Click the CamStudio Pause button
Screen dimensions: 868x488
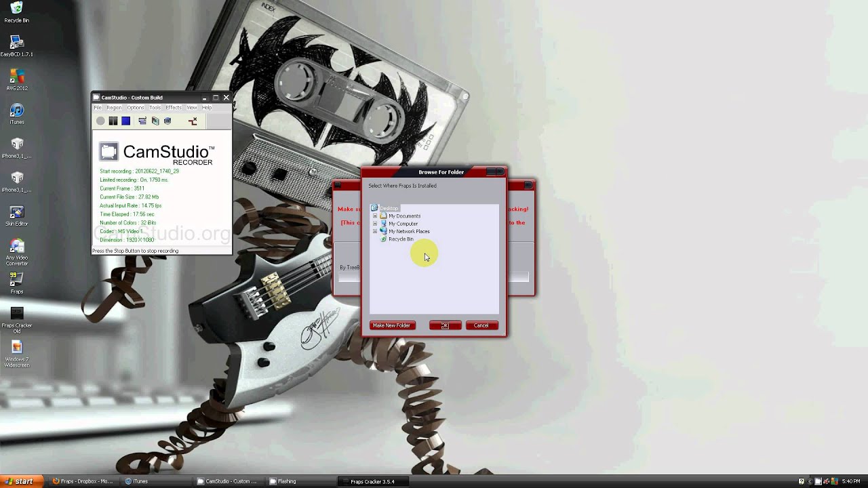[x=113, y=121]
